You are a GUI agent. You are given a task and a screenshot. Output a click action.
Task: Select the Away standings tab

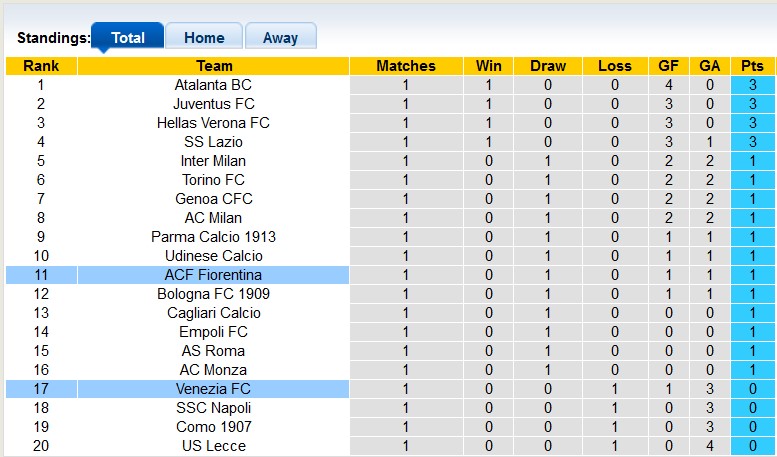click(280, 38)
